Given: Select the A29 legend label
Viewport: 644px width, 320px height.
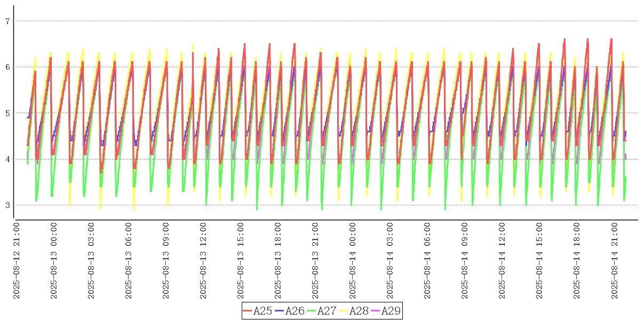Looking at the screenshot, I should pyautogui.click(x=391, y=311).
